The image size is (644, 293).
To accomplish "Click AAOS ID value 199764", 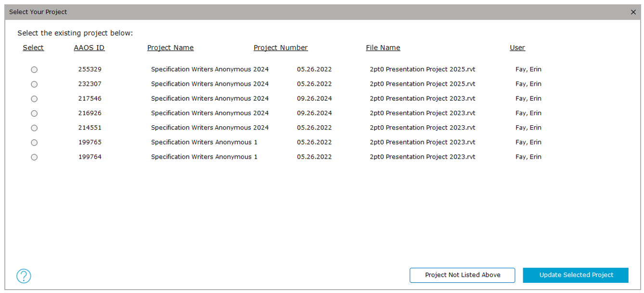I will pos(90,157).
